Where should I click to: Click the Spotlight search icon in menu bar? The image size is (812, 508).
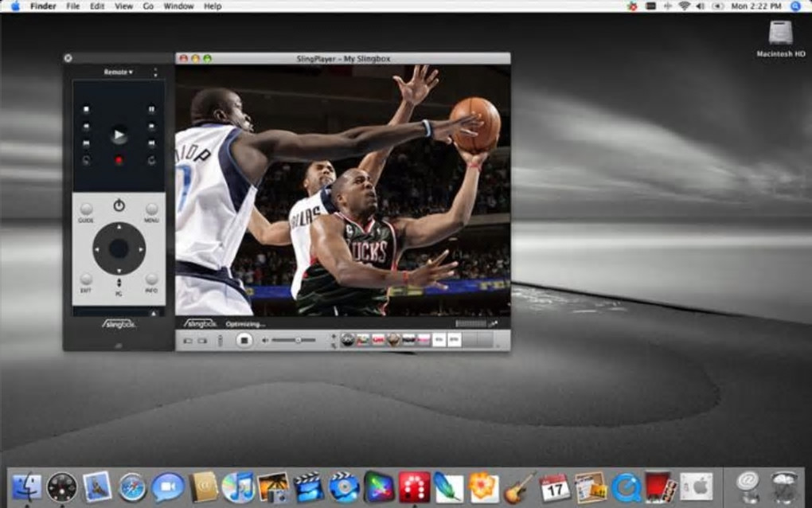(x=795, y=6)
